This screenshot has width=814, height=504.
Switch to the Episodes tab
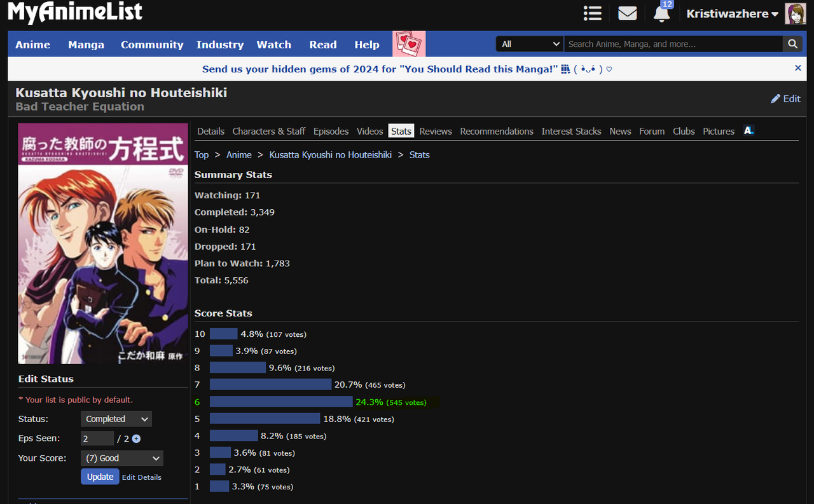click(331, 131)
